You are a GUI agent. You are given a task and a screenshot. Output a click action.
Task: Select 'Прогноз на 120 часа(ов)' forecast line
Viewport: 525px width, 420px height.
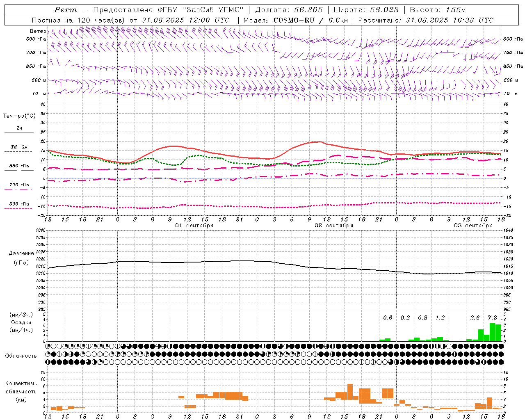[79, 20]
